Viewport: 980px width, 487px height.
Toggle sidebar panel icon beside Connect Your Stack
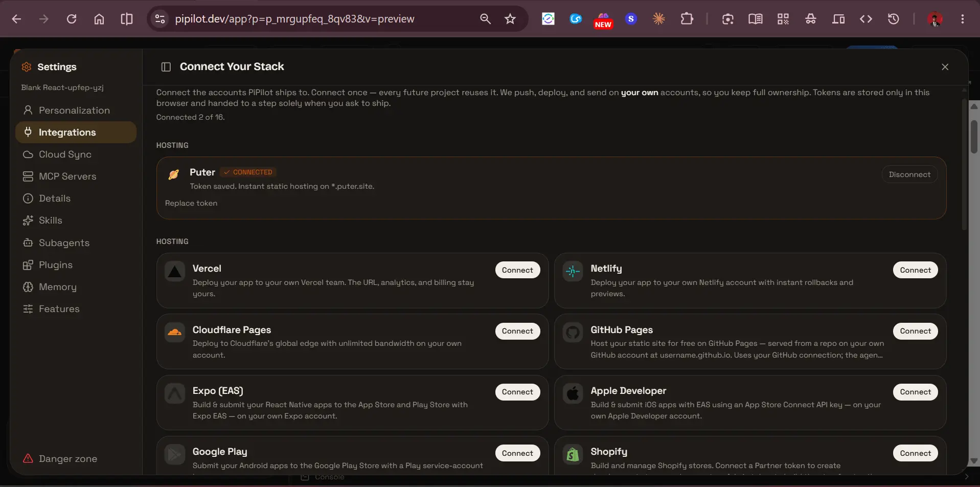coord(166,67)
